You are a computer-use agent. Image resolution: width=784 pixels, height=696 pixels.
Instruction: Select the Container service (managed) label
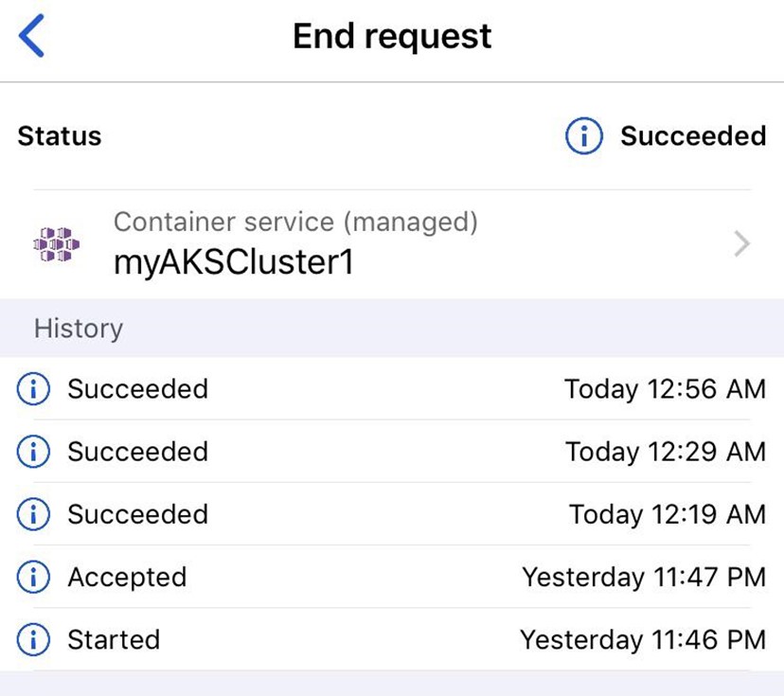tap(295, 222)
